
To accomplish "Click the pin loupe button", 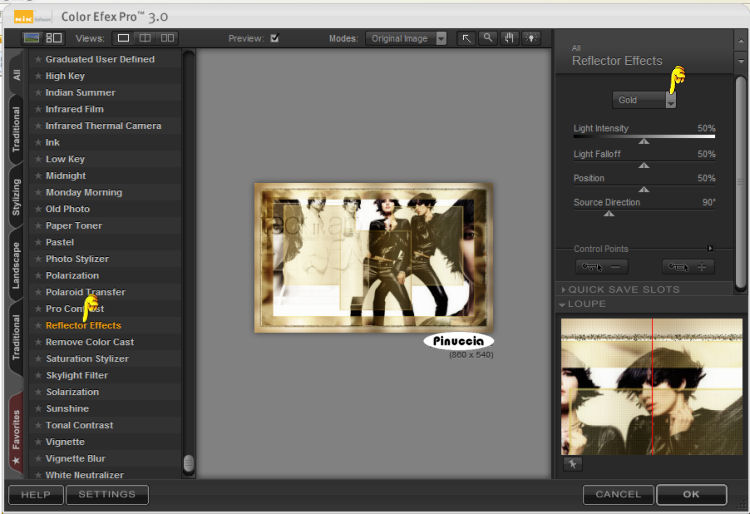I will point(574,463).
